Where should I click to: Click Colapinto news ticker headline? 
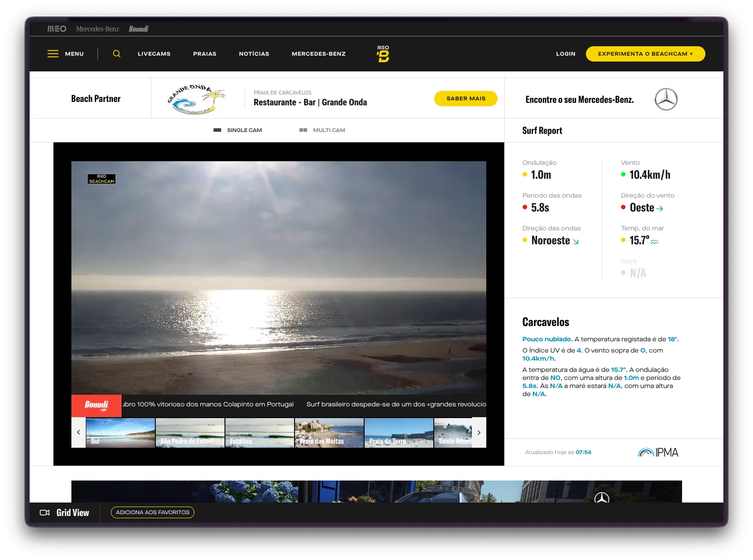208,404
